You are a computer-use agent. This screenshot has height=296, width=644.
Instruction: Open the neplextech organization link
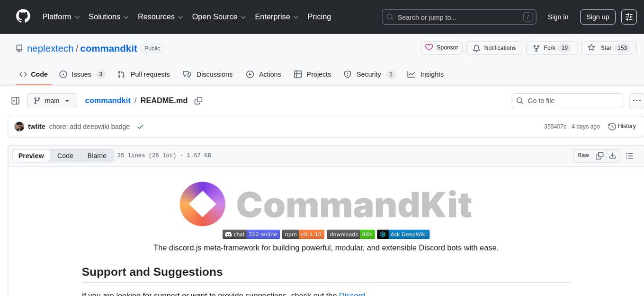50,48
